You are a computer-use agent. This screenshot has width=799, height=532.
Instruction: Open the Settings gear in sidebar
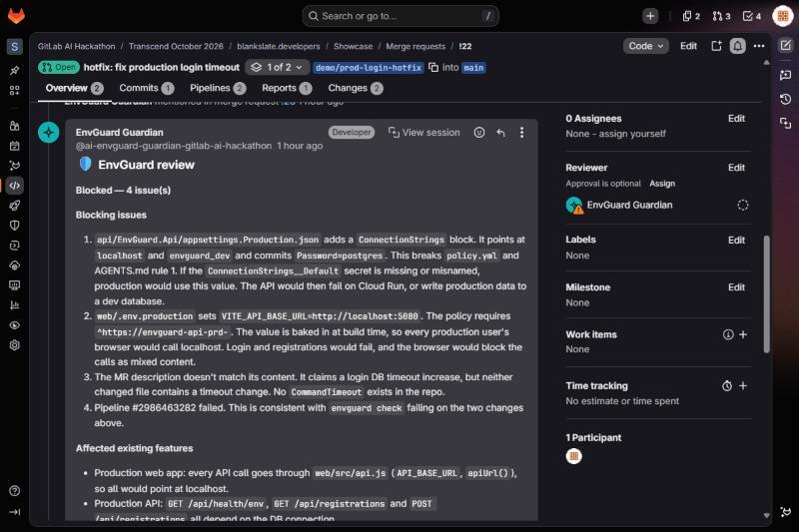14,345
